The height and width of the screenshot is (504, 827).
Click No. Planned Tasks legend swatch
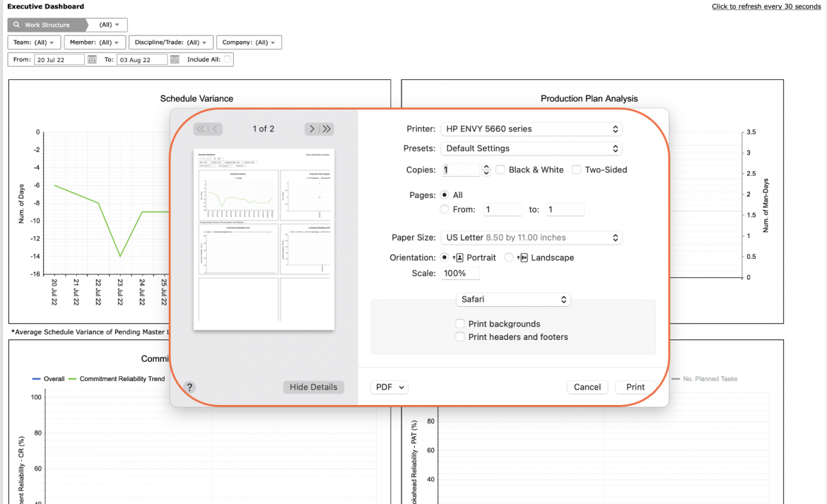[676, 378]
